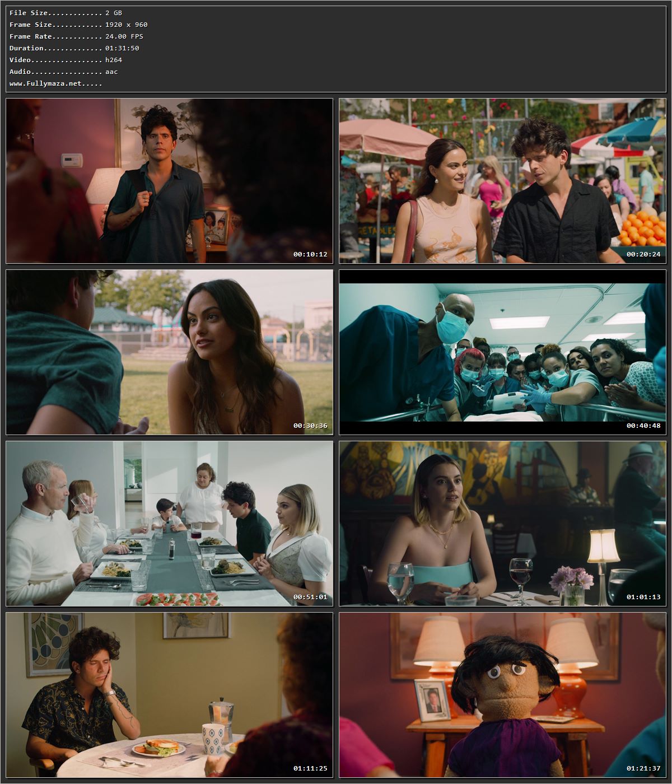Open the hospital scene thumbnail at 00:40:48
The image size is (672, 784).
(x=502, y=352)
